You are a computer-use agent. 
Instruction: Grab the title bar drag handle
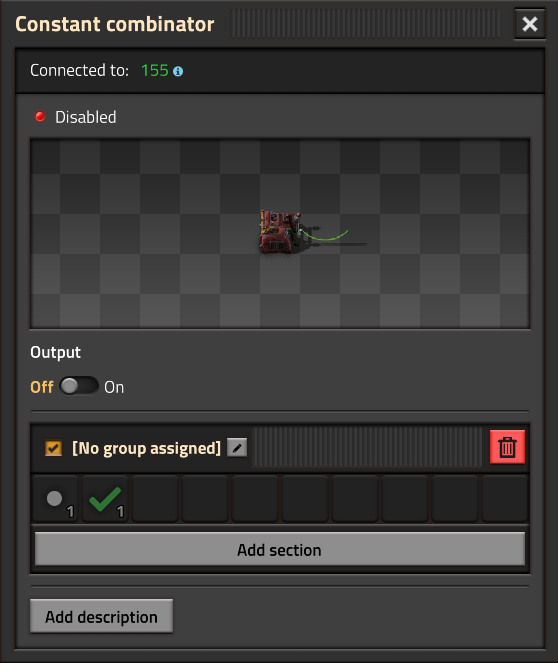(365, 24)
